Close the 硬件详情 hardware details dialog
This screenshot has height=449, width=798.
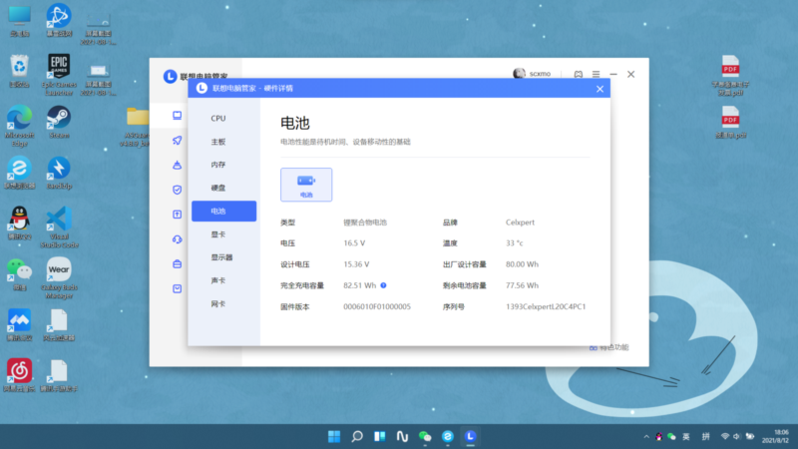[600, 89]
